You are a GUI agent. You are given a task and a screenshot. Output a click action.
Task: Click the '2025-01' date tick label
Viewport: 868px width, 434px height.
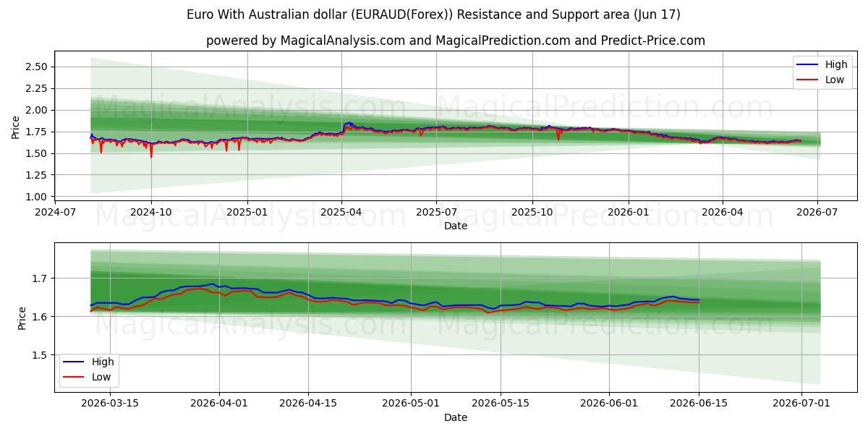pyautogui.click(x=247, y=212)
